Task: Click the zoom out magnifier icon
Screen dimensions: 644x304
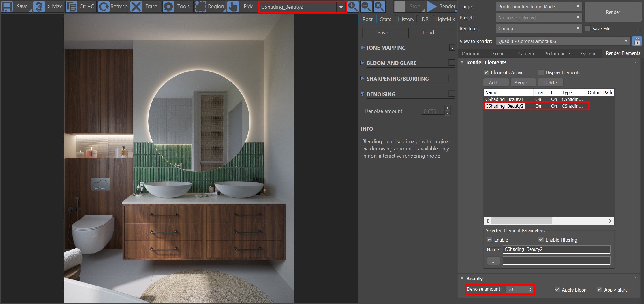Action: point(366,6)
